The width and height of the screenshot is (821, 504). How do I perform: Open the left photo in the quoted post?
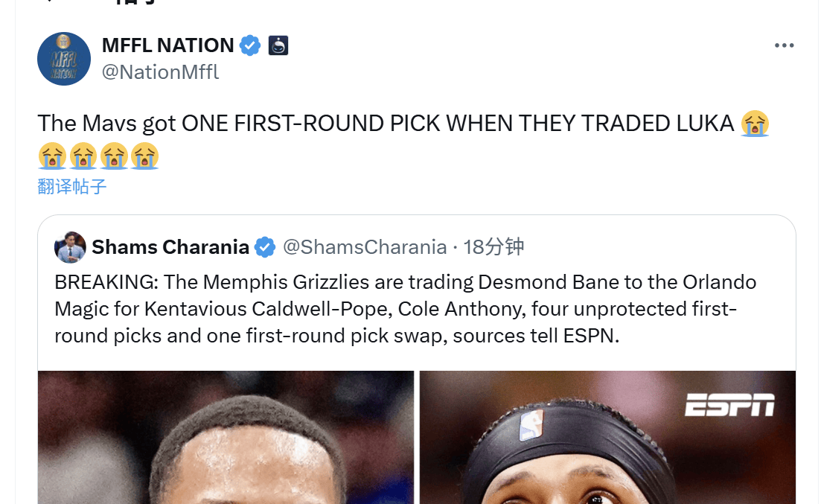coord(226,438)
